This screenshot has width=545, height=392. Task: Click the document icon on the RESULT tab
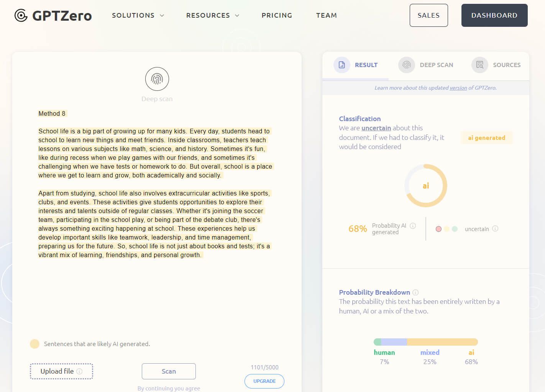[x=341, y=65]
